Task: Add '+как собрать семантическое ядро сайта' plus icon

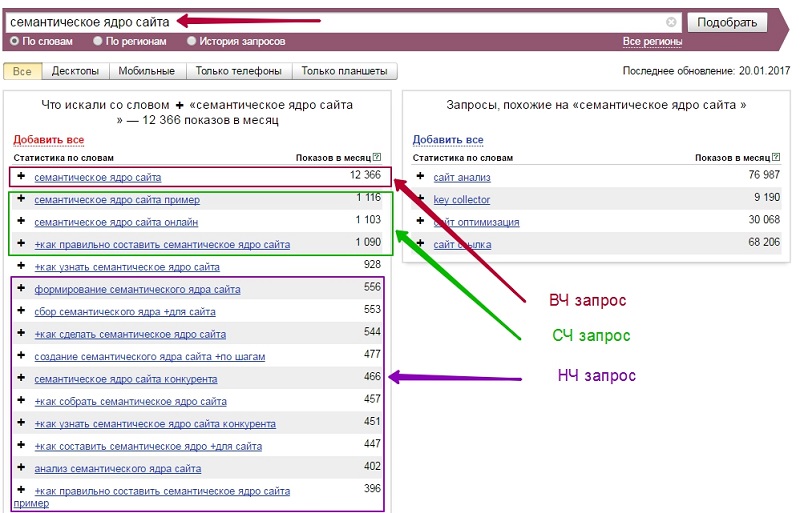Action: click(21, 400)
